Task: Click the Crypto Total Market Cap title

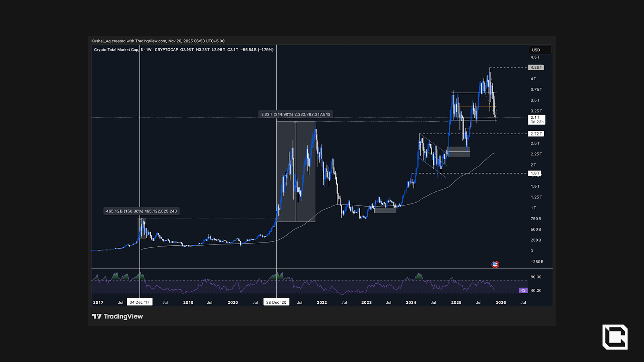Action: tap(116, 50)
